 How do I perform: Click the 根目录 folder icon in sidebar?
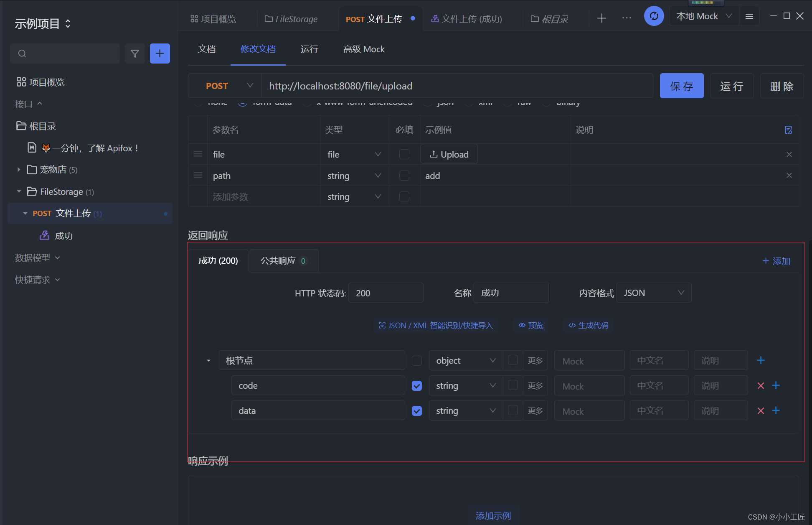pos(21,126)
